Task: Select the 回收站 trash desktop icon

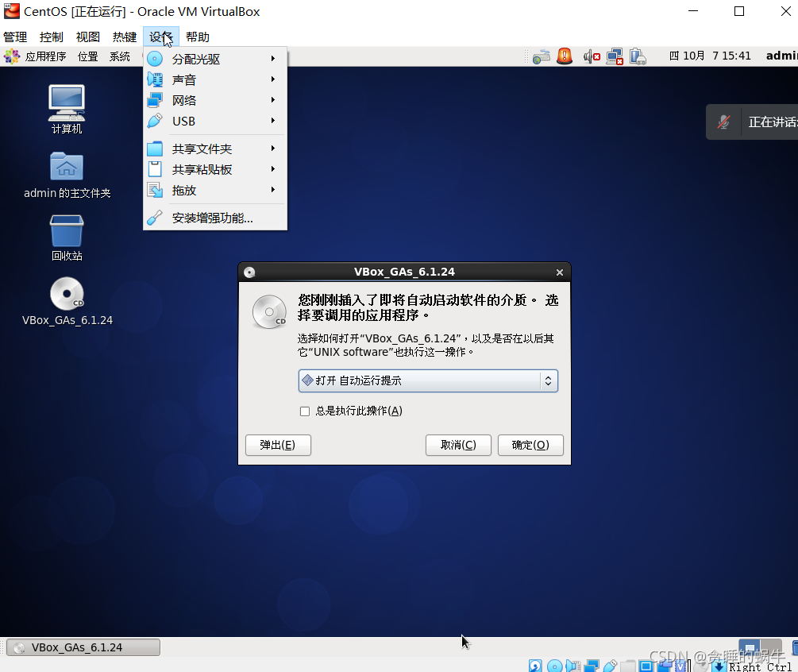Action: click(67, 238)
